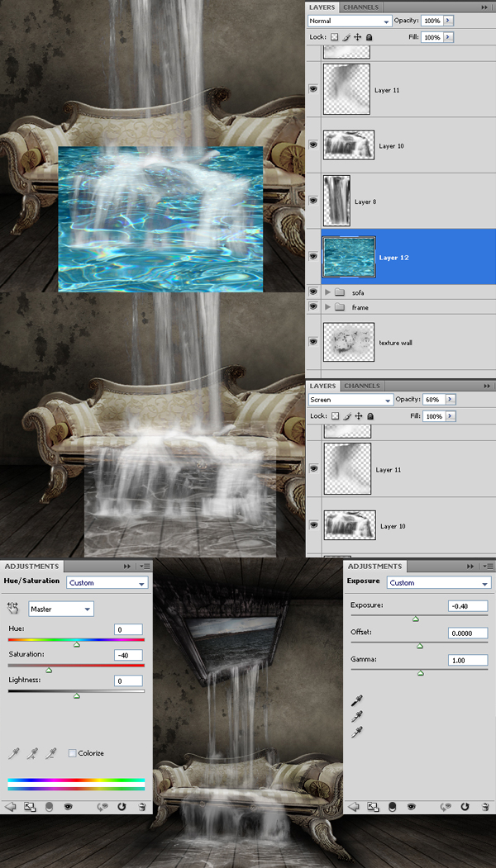The height and width of the screenshot is (868, 496).
Task: Click the lock transparent pixels icon in the top Layers panel
Action: pyautogui.click(x=335, y=37)
